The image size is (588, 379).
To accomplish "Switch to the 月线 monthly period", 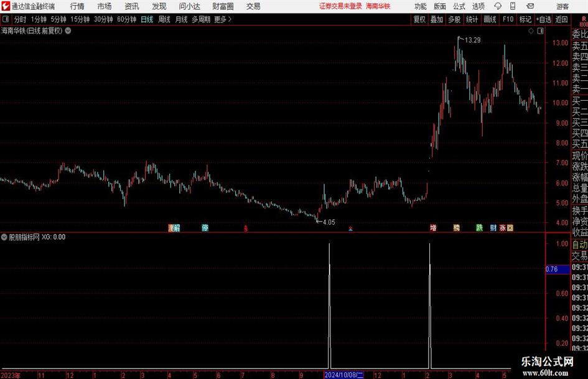I will pyautogui.click(x=181, y=19).
